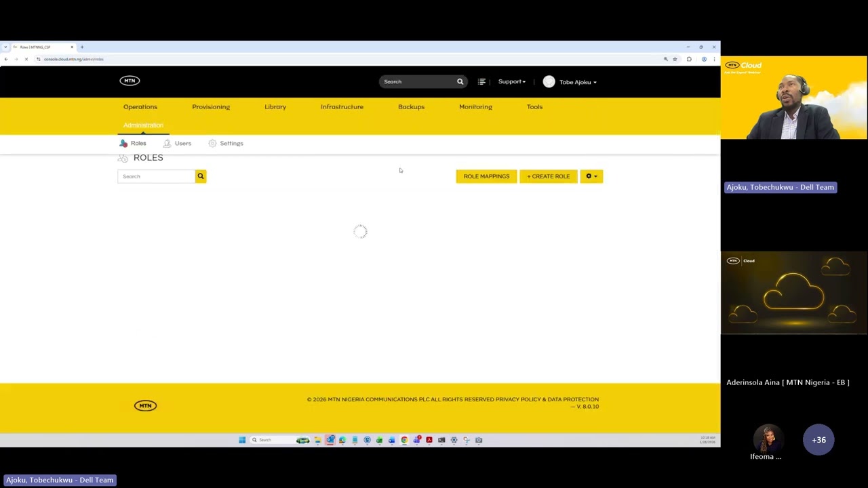Select the Administration menu item
The image size is (868, 488).
(143, 125)
